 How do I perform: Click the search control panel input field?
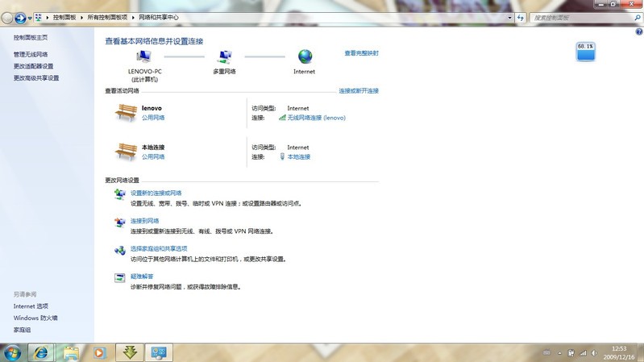pos(581,18)
